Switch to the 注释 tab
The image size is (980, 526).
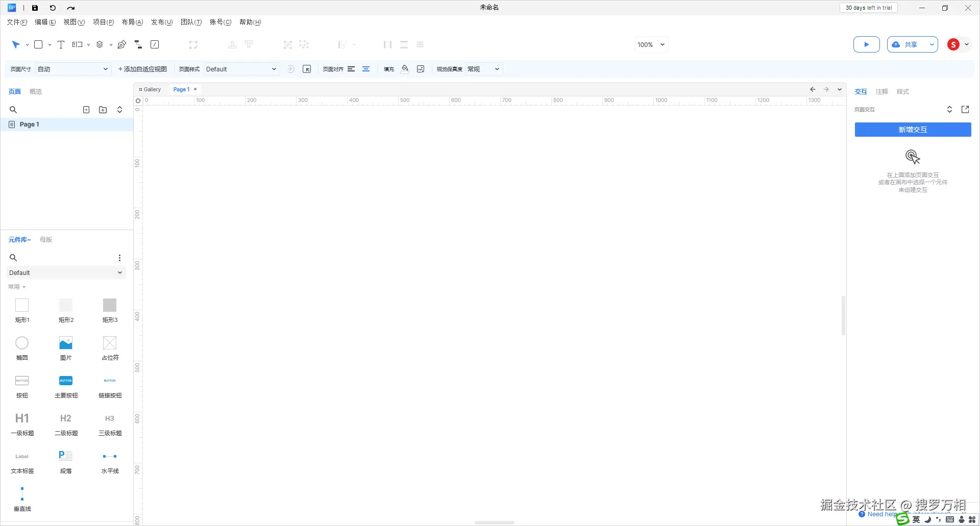click(882, 92)
